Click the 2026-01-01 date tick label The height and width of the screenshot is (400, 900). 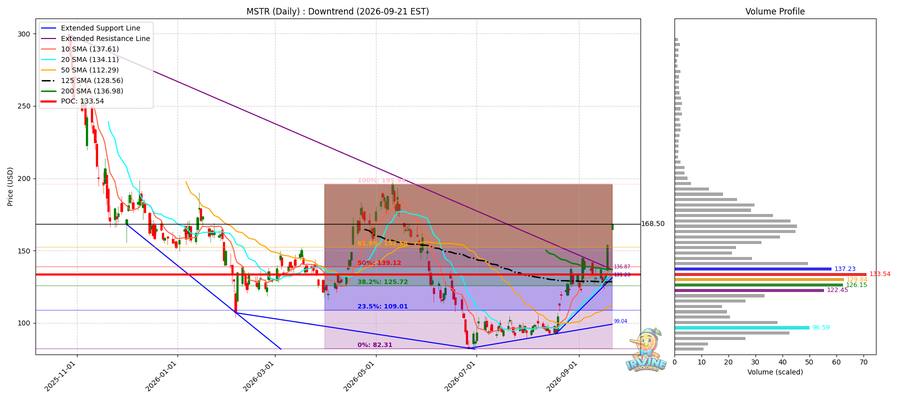(x=162, y=377)
